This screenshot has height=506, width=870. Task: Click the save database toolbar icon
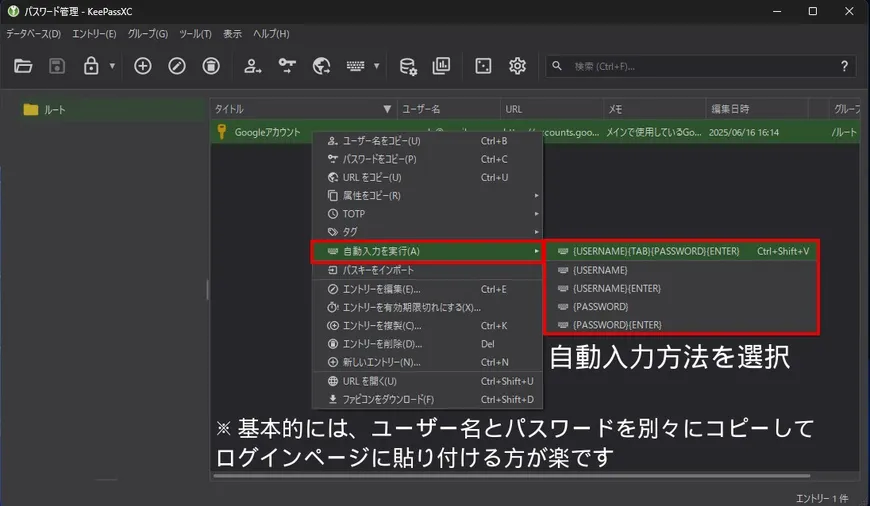coord(57,66)
